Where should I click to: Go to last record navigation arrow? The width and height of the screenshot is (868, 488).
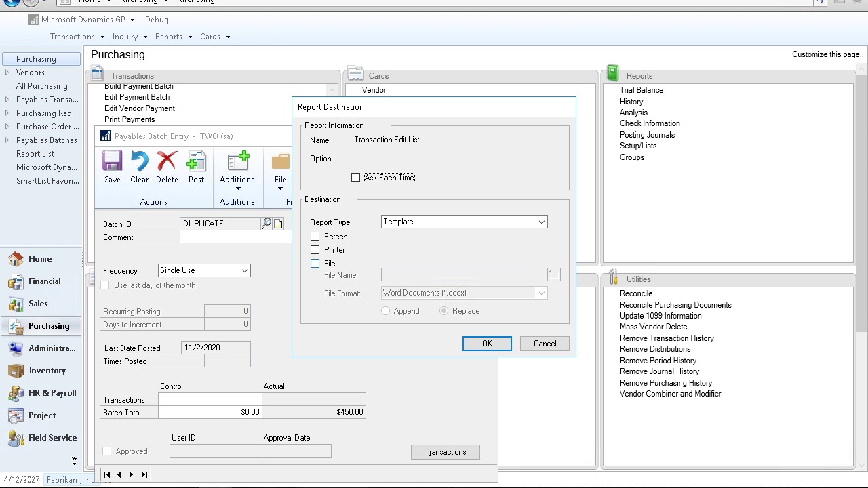[144, 474]
